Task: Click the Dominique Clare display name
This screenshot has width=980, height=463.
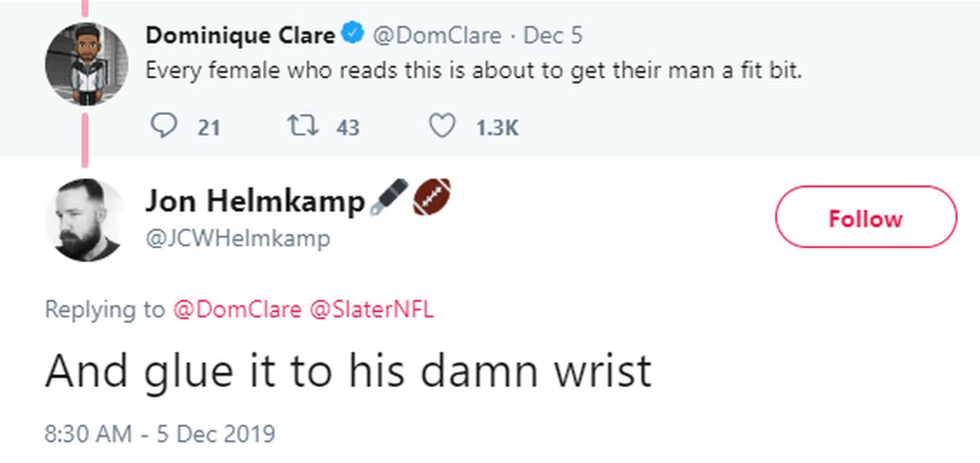Action: 240,36
